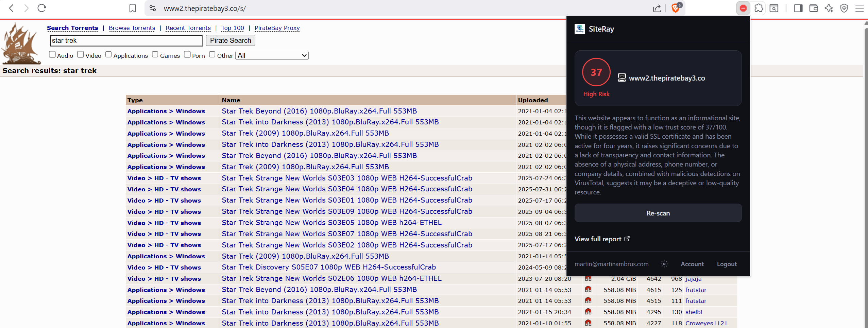Click the Pirate Search button
Image resolution: width=868 pixels, height=328 pixels.
(x=231, y=40)
